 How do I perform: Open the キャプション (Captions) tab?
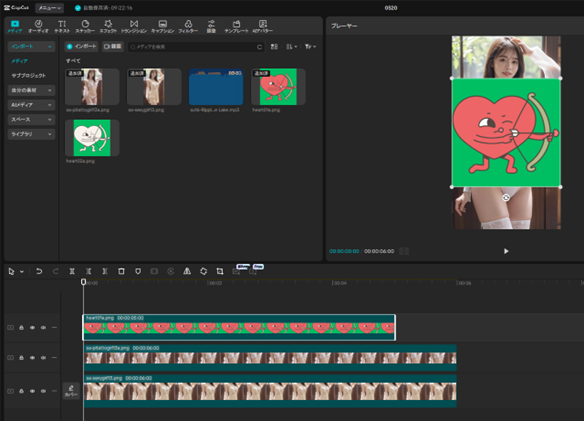point(163,26)
